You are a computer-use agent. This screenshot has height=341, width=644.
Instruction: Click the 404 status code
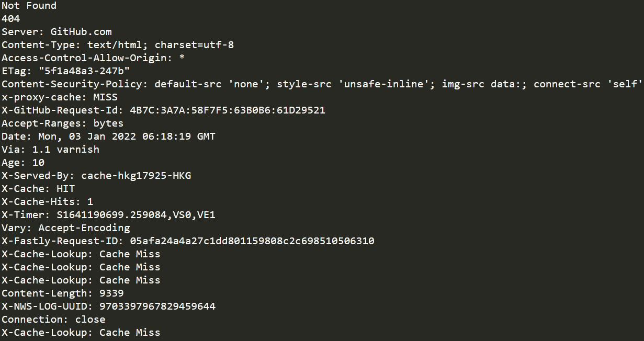(10, 19)
